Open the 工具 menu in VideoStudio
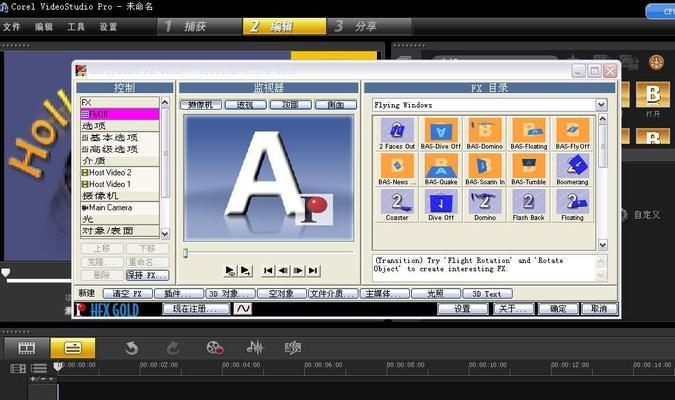This screenshot has width=675, height=400. coord(76,27)
